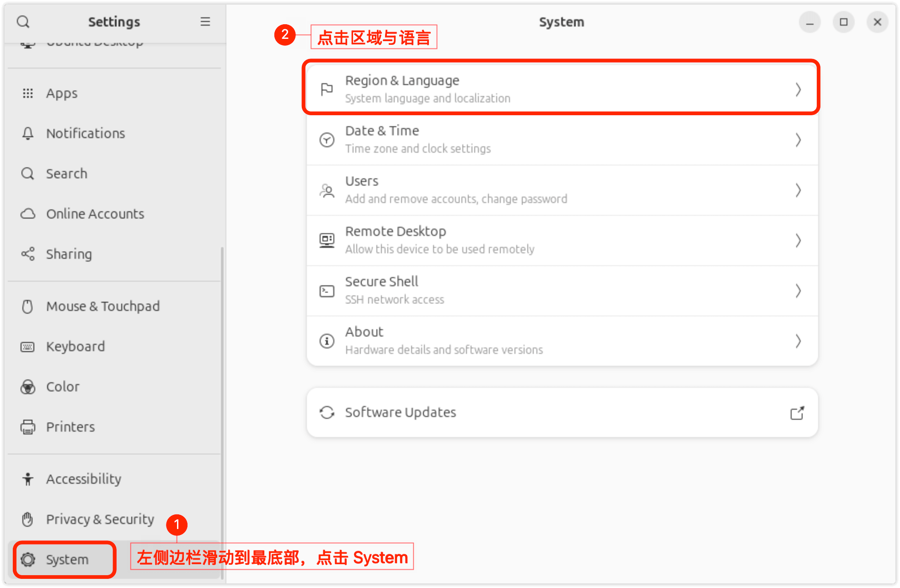Click the Users person icon
This screenshot has width=900, height=588.
pos(327,190)
